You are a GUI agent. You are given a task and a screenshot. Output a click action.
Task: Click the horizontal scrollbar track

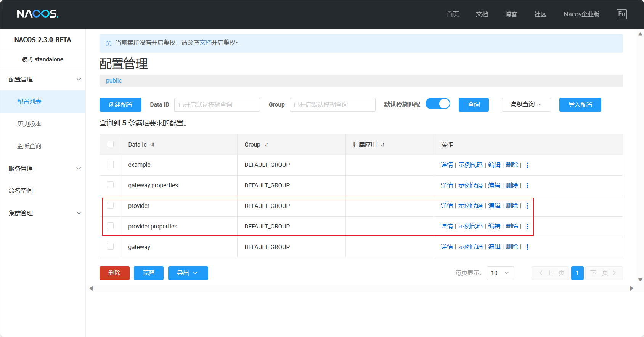361,289
